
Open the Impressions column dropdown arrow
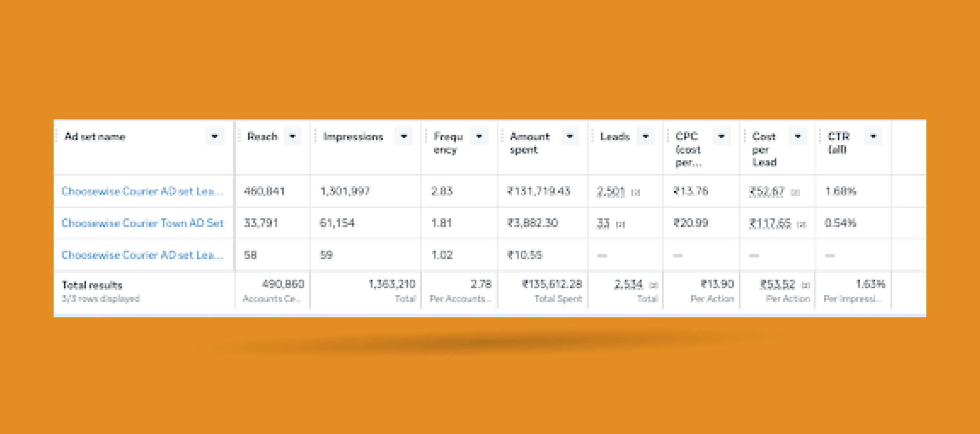pyautogui.click(x=403, y=136)
